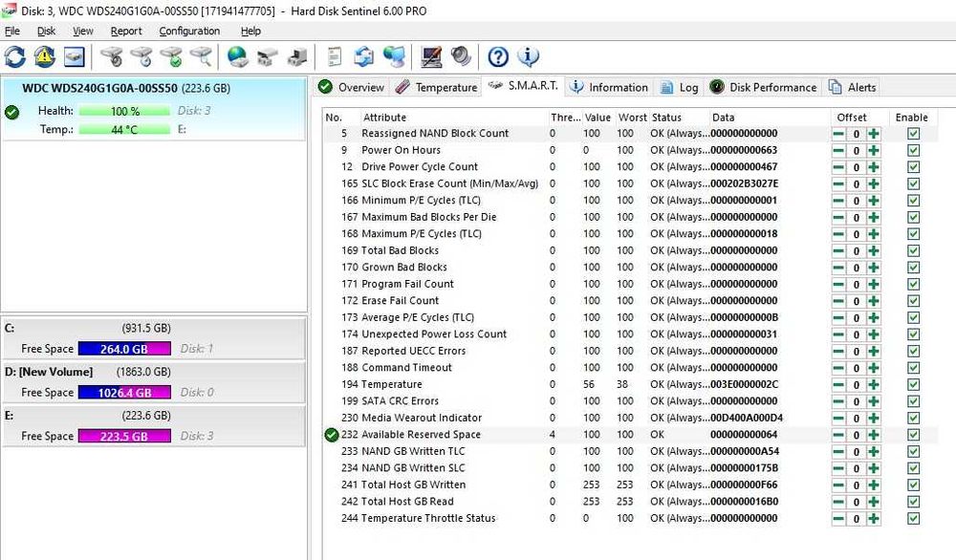Image resolution: width=956 pixels, height=560 pixels.
Task: Open the Report menu
Action: click(x=126, y=32)
